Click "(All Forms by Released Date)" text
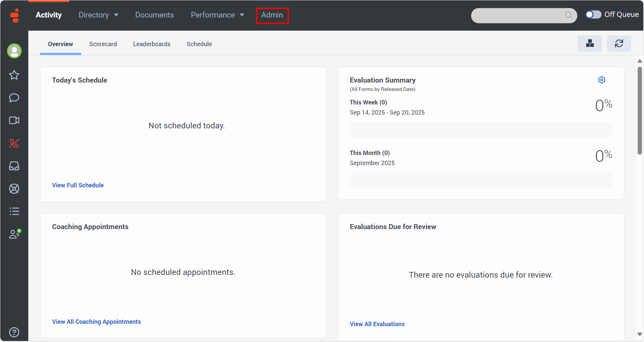 382,89
